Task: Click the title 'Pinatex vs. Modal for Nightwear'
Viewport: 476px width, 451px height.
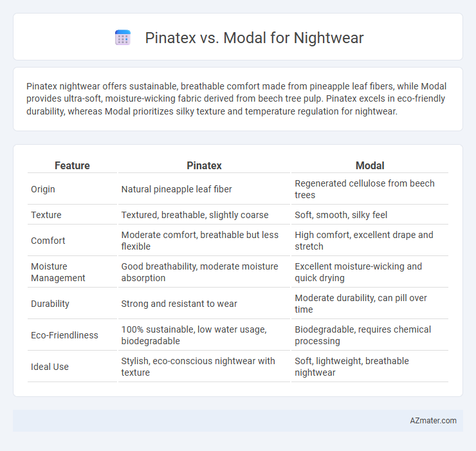Action: coord(254,38)
